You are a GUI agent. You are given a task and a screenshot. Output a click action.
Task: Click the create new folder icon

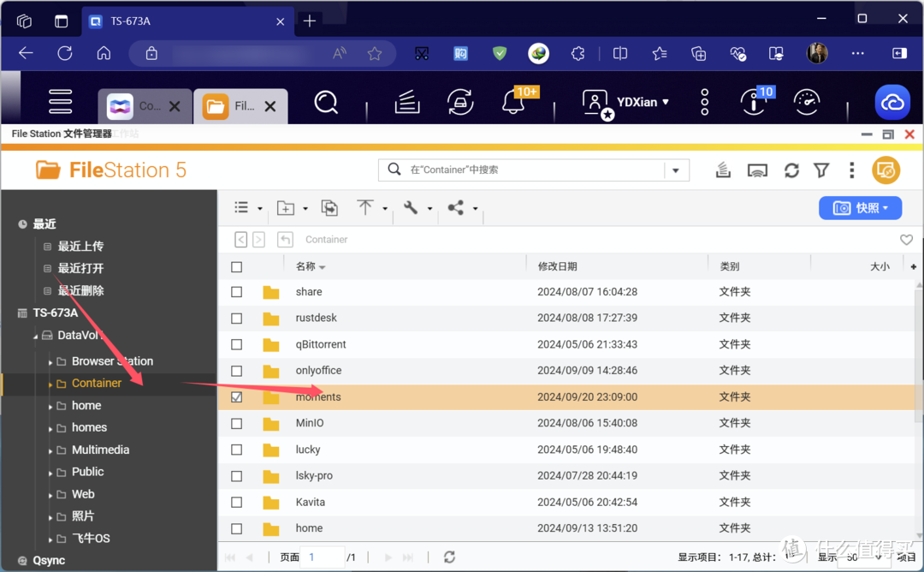(x=287, y=208)
